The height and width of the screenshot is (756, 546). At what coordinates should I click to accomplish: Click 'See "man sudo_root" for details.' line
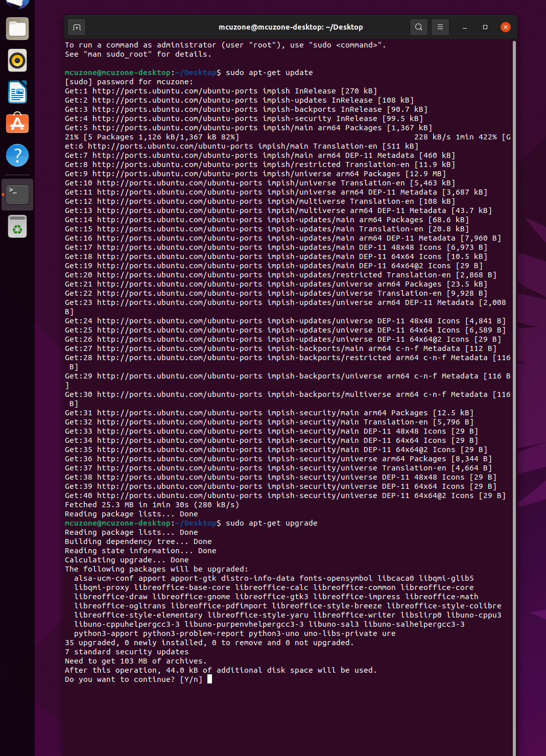[138, 54]
